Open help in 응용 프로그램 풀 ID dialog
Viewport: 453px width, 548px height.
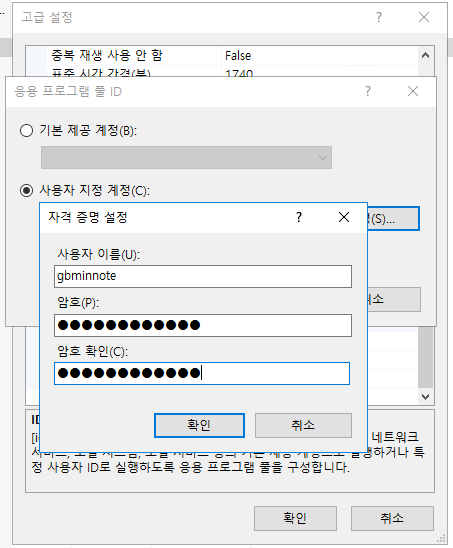pos(368,92)
